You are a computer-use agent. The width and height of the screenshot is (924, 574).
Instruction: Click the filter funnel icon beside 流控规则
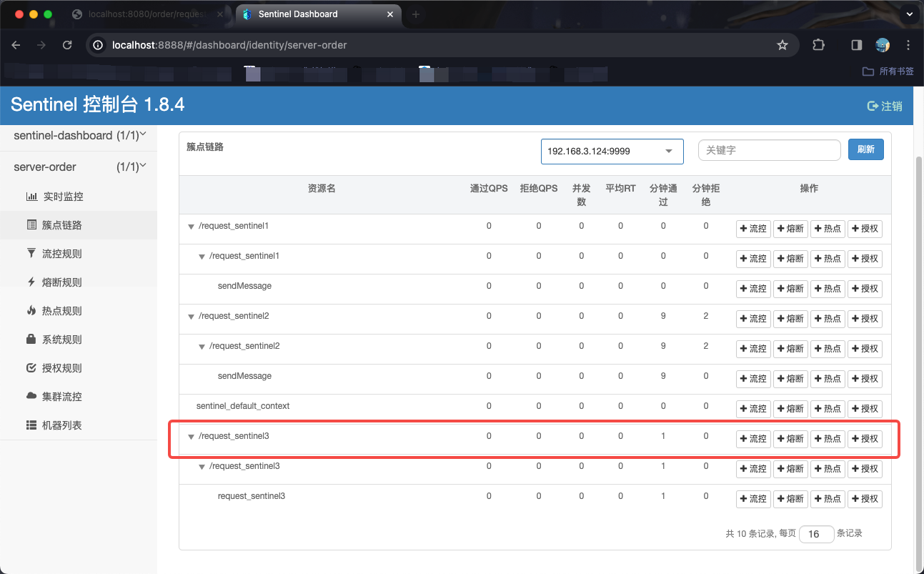pos(31,254)
